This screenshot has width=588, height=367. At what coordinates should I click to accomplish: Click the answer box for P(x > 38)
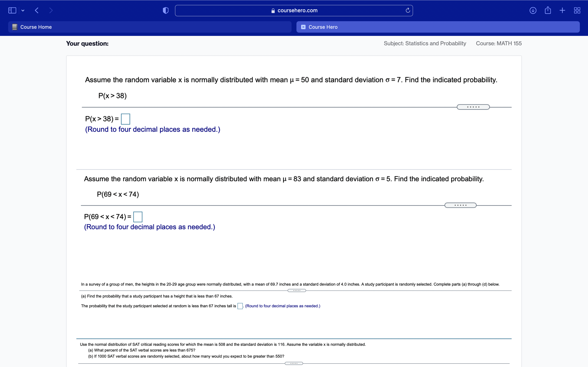point(125,119)
